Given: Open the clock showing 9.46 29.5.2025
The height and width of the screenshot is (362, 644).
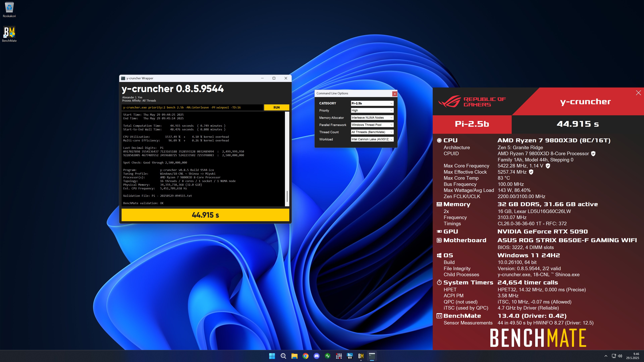Looking at the screenshot, I should coord(632,356).
